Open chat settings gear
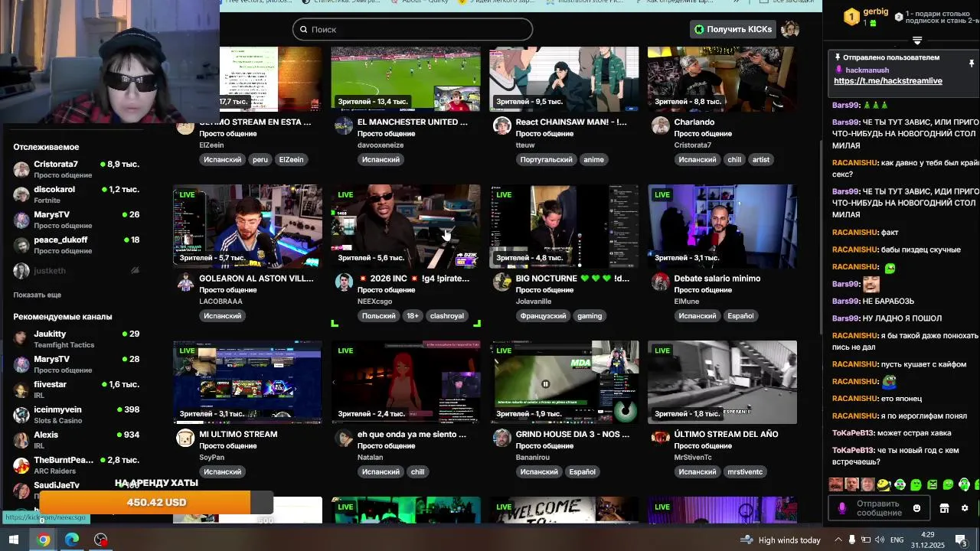 (x=965, y=508)
